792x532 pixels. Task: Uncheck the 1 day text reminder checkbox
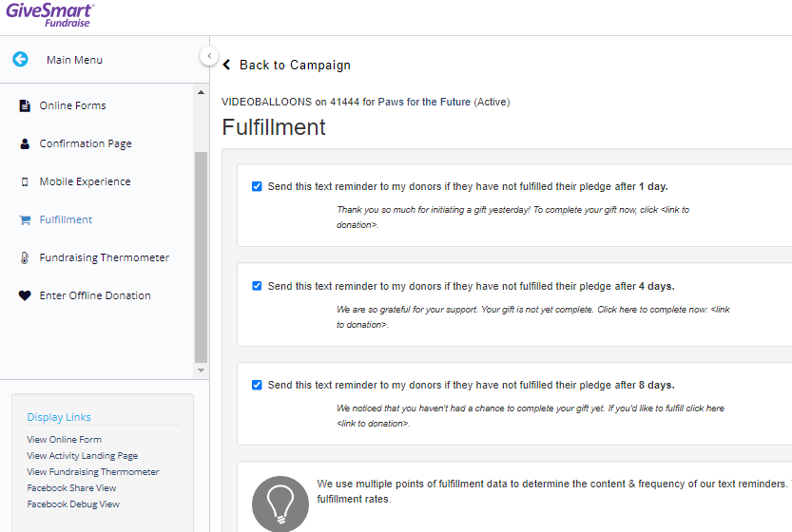[x=257, y=186]
